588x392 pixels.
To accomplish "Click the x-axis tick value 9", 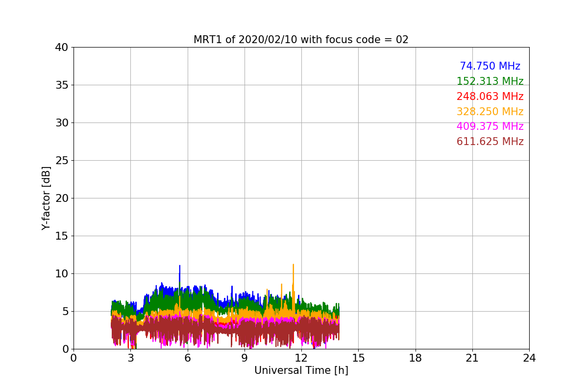I will [245, 358].
